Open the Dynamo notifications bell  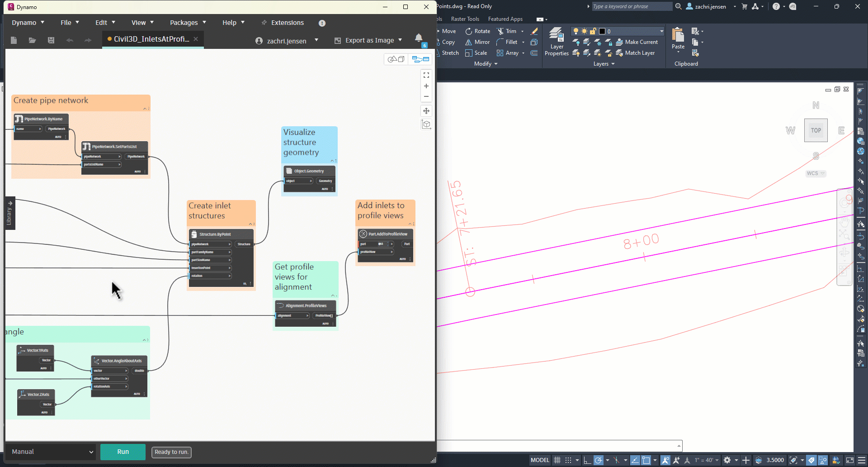pos(419,38)
